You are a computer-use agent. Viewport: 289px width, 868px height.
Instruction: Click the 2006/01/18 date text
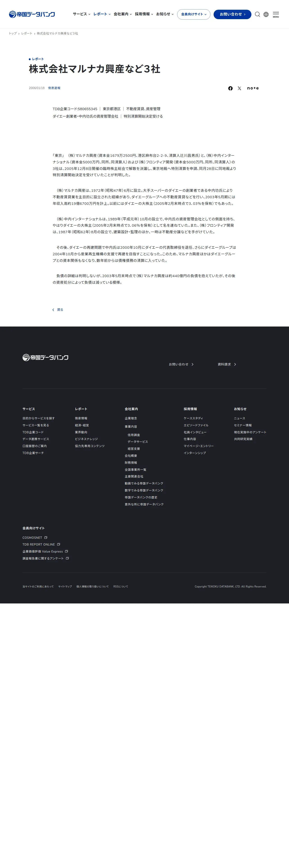point(37,88)
